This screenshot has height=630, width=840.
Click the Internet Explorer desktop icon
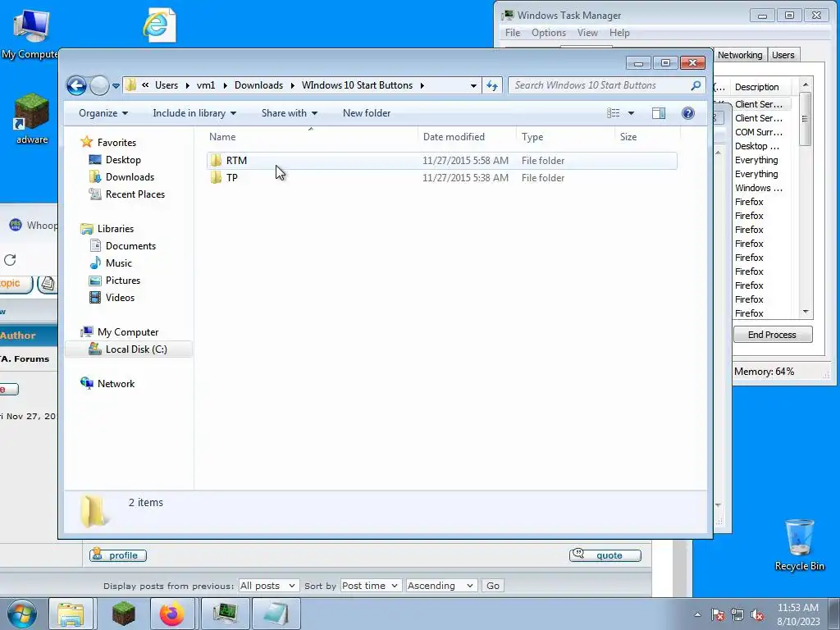coord(158,25)
